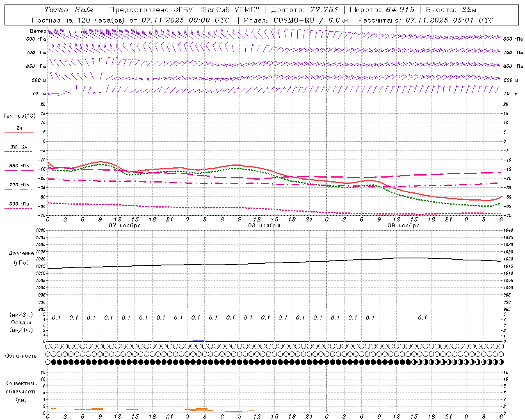Select the Тем-ра(°C) axis title

(19, 116)
